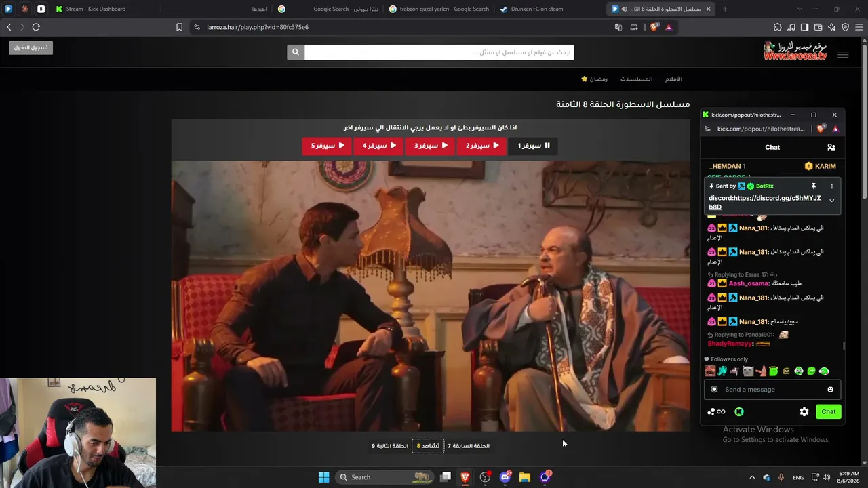Click the green Kick emote icon below chat input

tap(739, 411)
